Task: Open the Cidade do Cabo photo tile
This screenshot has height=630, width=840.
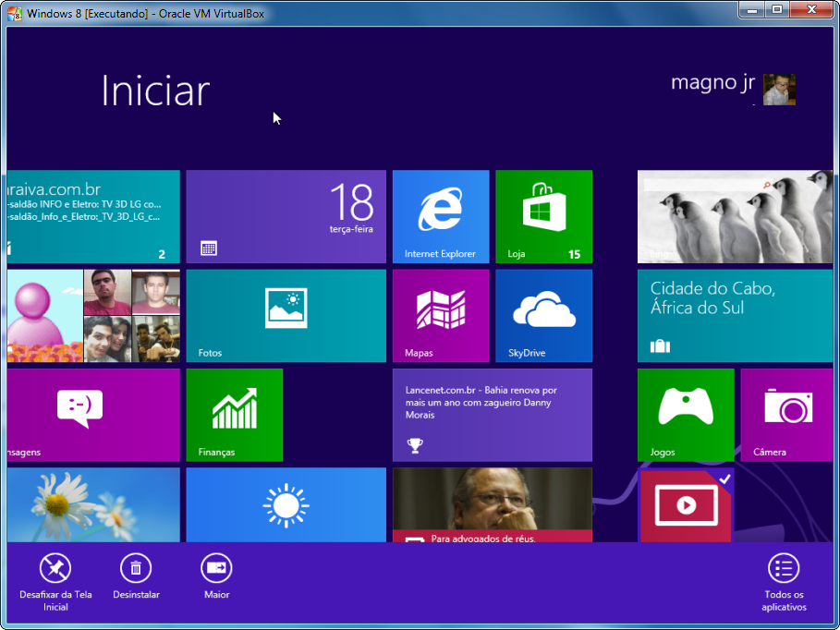Action: (735, 315)
